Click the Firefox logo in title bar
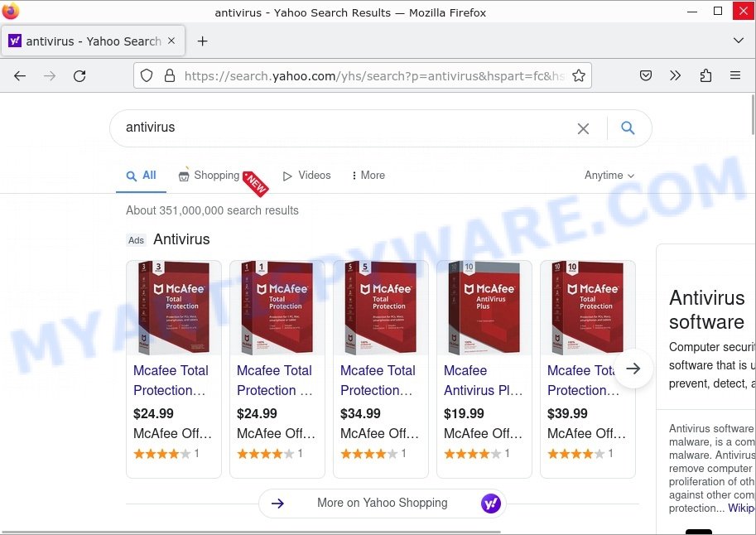 tap(11, 11)
